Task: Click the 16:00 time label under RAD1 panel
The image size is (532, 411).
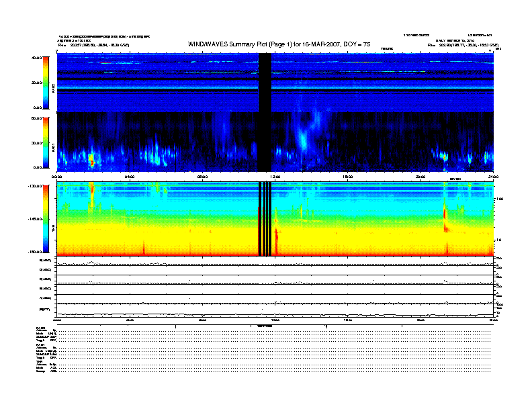Action: pyautogui.click(x=348, y=177)
